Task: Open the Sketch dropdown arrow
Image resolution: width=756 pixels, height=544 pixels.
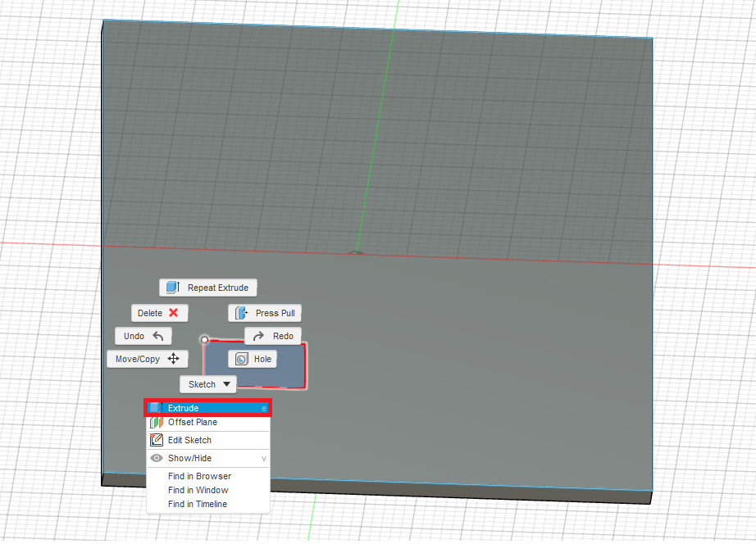Action: click(x=225, y=383)
